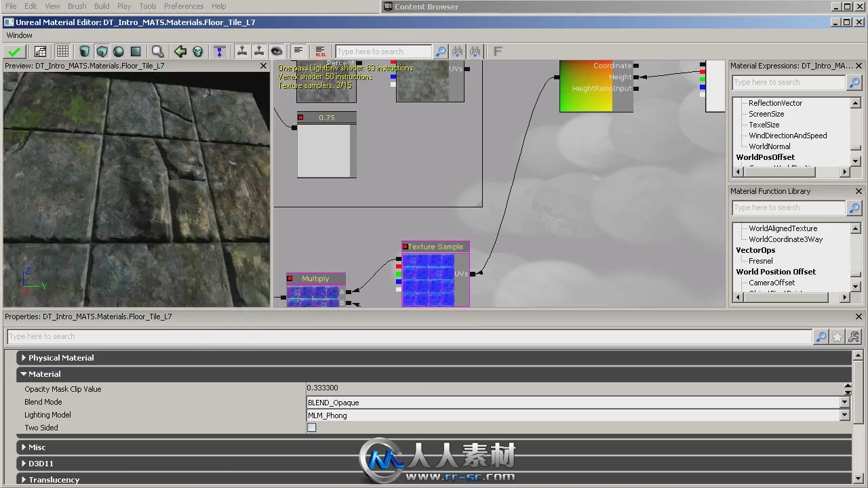
Task: Apply material changes with green checkmark
Action: 14,52
